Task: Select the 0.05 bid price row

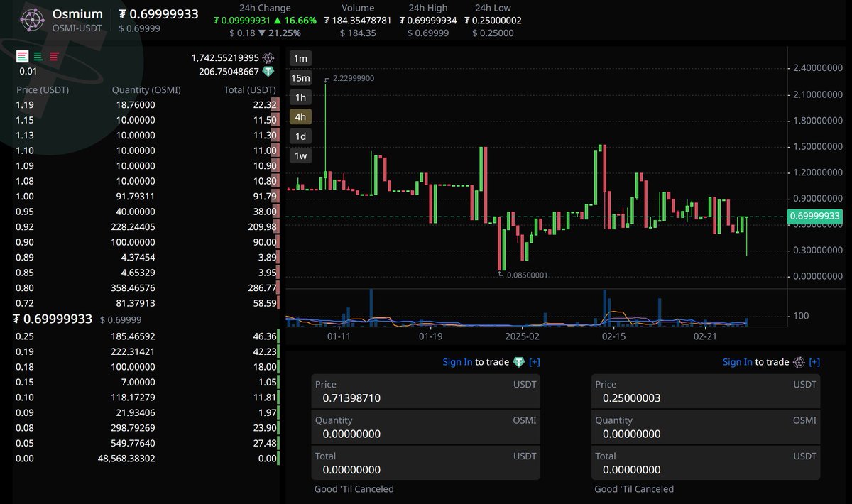Action: [x=148, y=443]
